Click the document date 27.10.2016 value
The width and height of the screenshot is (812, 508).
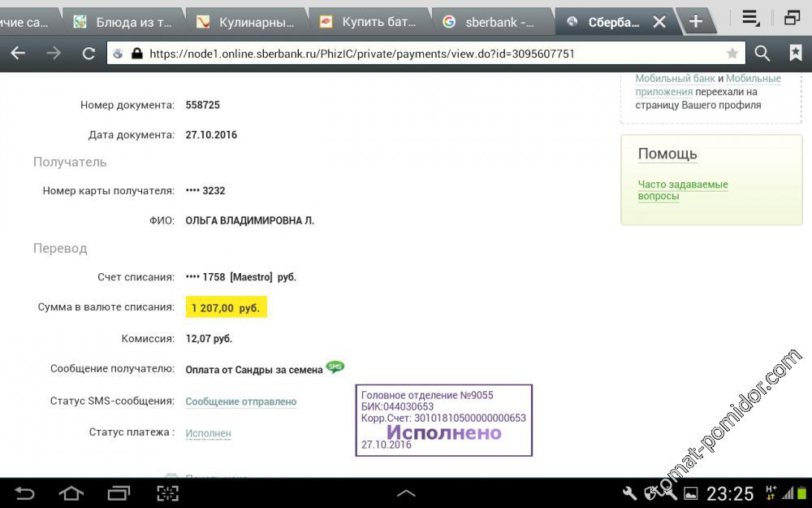point(211,135)
